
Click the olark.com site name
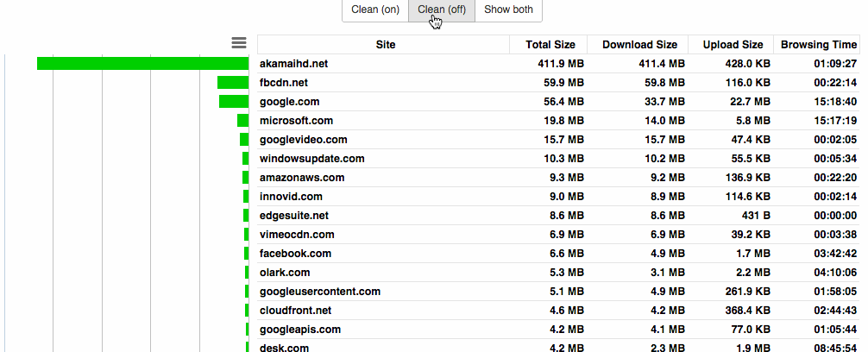point(286,273)
